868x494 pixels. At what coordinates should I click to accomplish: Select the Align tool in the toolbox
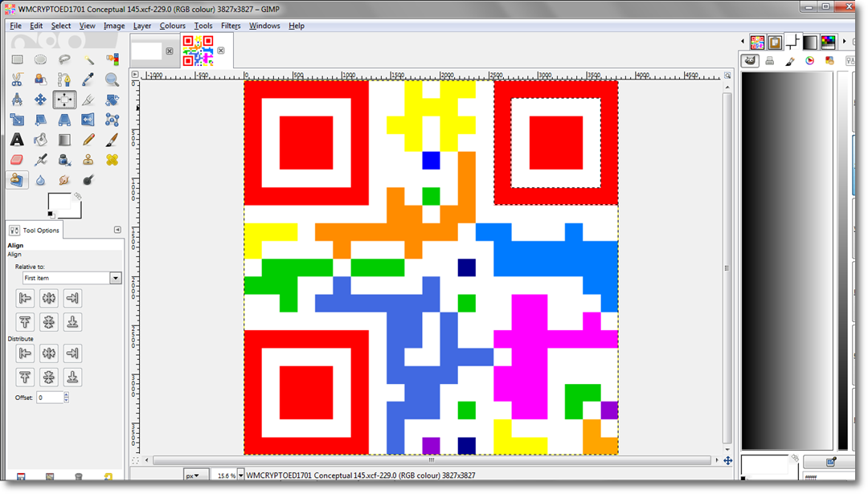click(x=64, y=100)
